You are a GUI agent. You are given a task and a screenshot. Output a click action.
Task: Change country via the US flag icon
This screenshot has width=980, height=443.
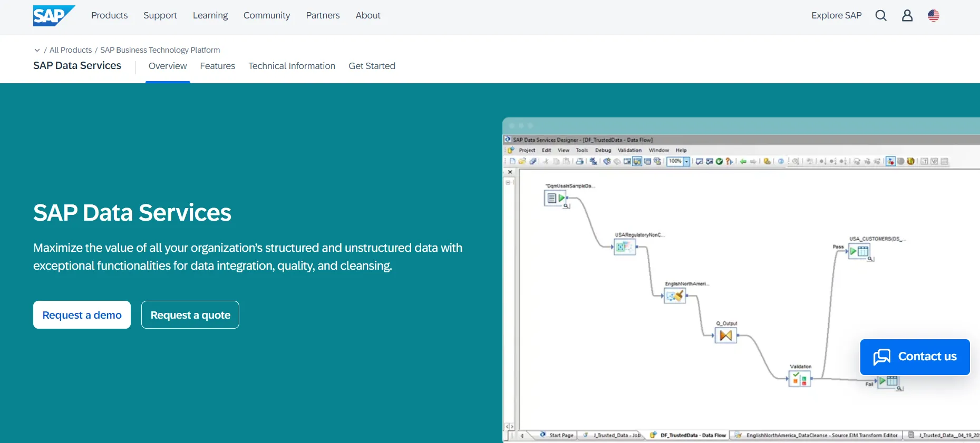[934, 16]
